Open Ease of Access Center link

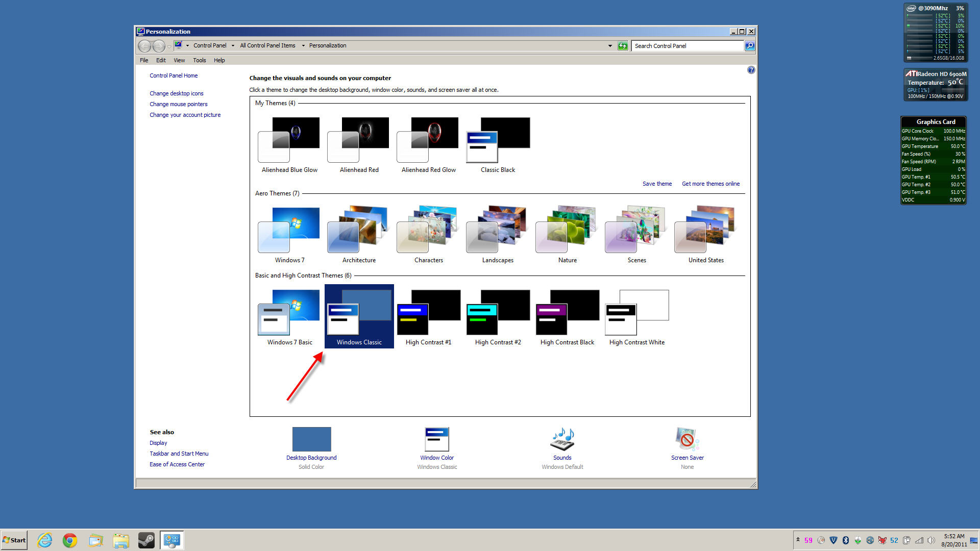tap(177, 464)
